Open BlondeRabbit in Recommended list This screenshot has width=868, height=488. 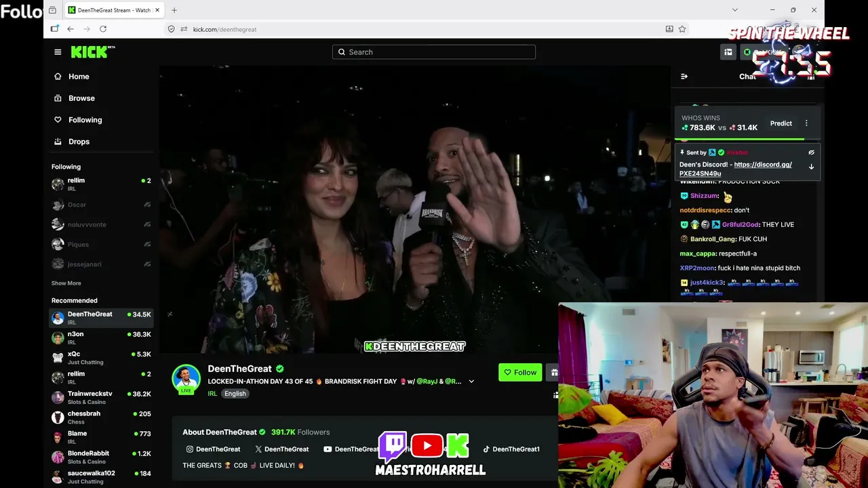[101, 457]
